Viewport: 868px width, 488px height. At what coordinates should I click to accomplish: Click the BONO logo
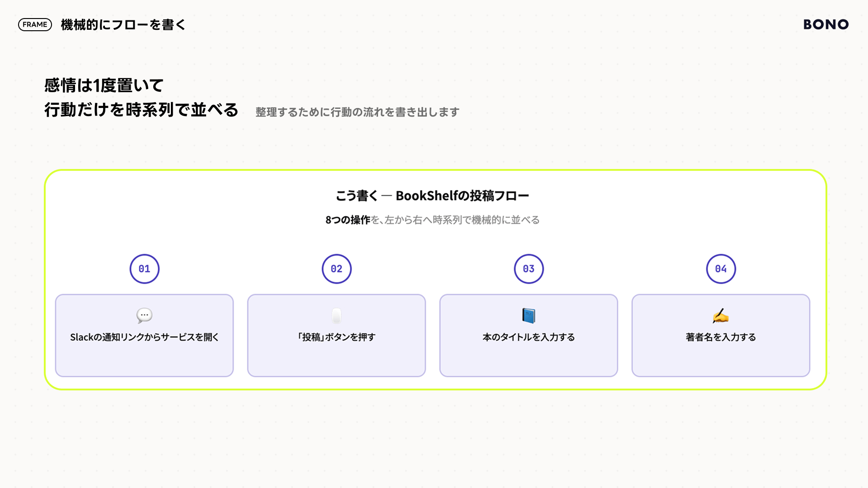[826, 24]
